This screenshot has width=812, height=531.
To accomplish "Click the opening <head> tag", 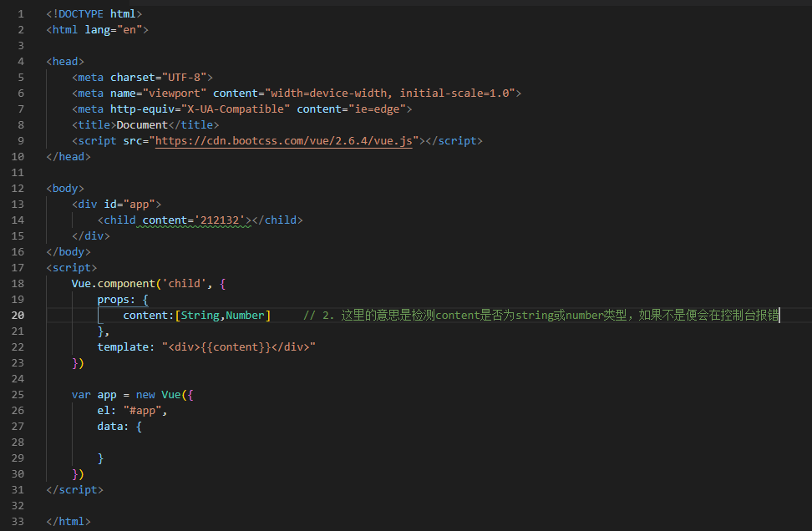I will (65, 62).
